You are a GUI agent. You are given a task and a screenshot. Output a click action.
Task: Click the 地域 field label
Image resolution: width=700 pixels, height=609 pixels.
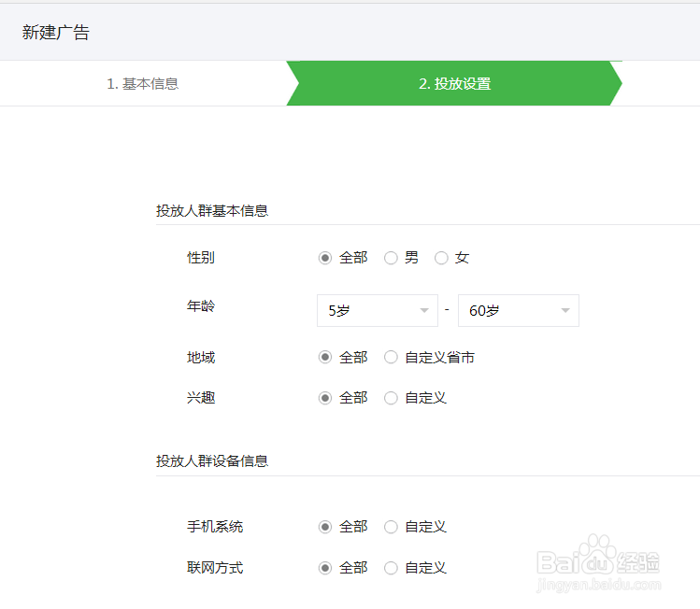tap(201, 358)
